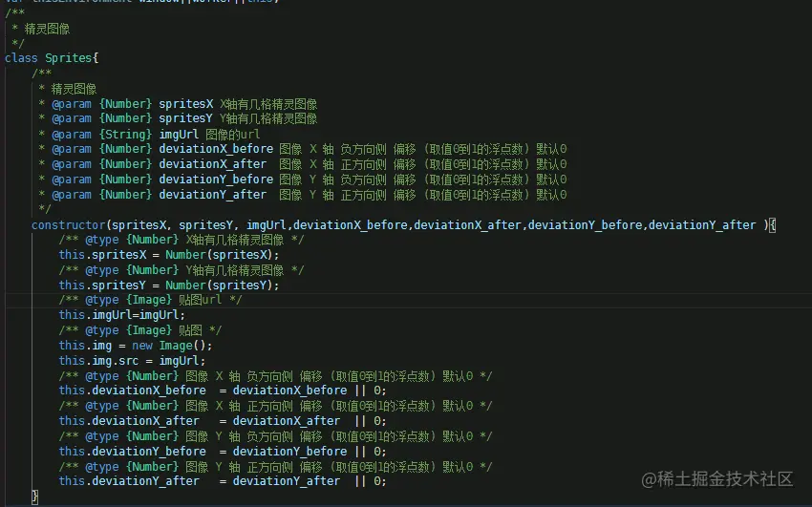Viewport: 812px width, 507px height.
Task: Click the "贴图url" type comment
Action: pyautogui.click(x=150, y=300)
